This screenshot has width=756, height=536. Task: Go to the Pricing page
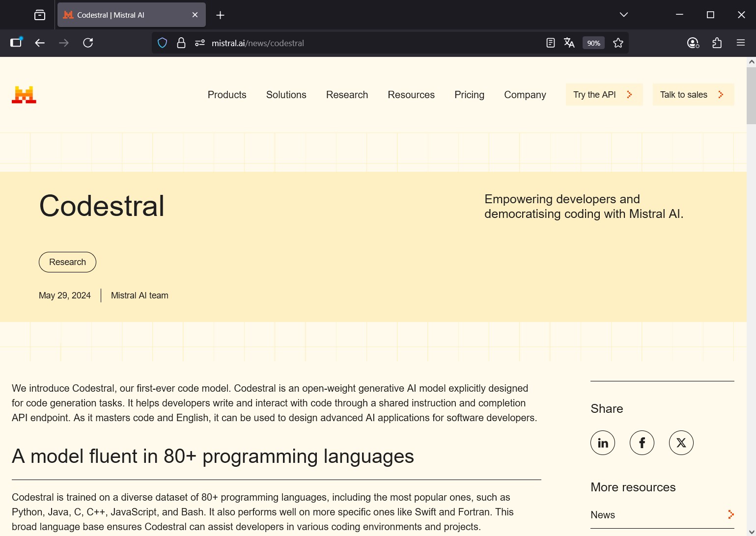pyautogui.click(x=470, y=95)
